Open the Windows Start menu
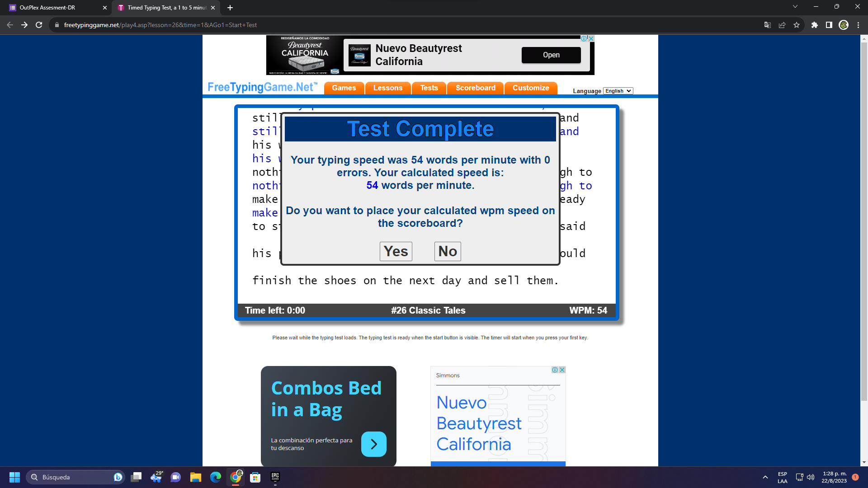 14,477
